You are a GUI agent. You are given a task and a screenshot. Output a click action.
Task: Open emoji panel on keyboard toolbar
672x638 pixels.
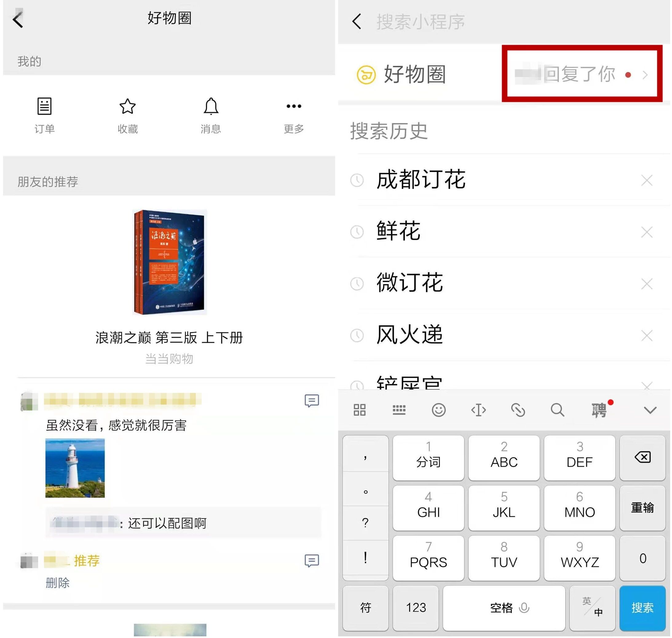[x=438, y=410]
